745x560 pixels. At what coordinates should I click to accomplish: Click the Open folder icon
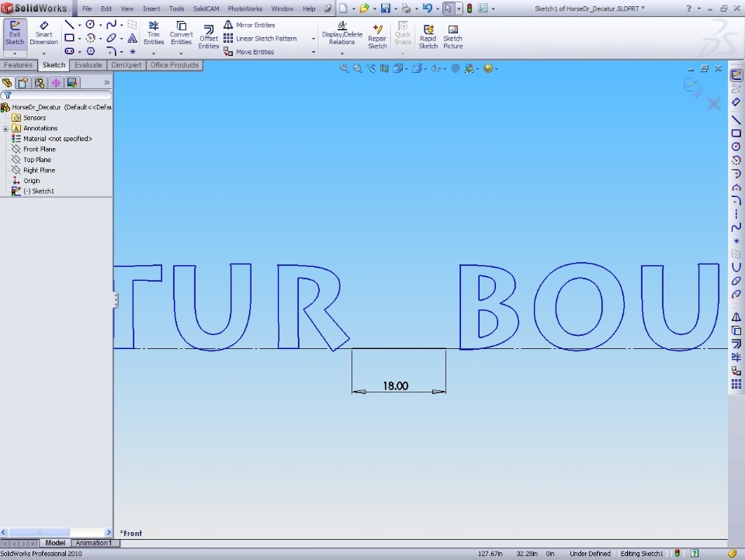[x=365, y=9]
